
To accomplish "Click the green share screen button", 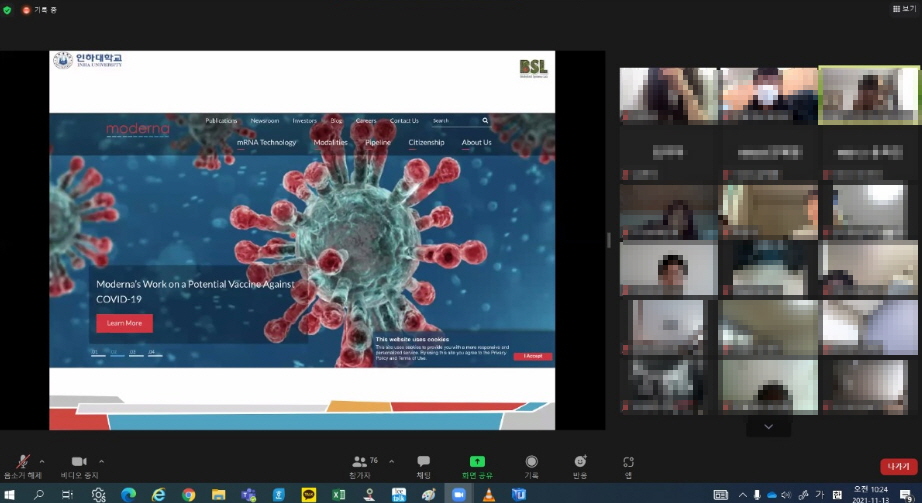I will coord(477,467).
